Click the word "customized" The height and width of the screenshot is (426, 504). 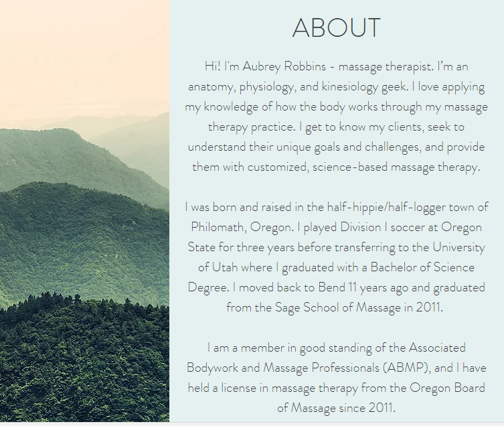[x=277, y=167]
